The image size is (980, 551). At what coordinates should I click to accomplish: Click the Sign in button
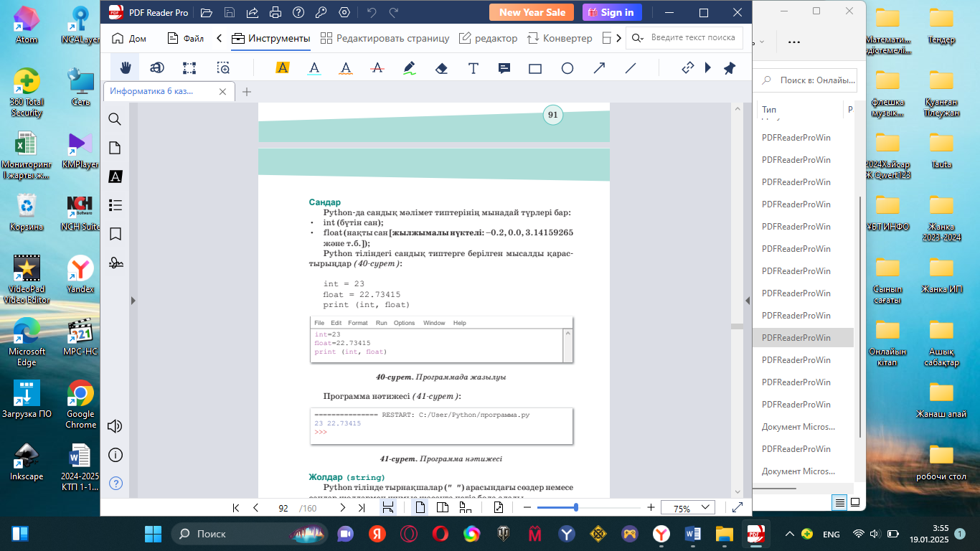tap(611, 12)
